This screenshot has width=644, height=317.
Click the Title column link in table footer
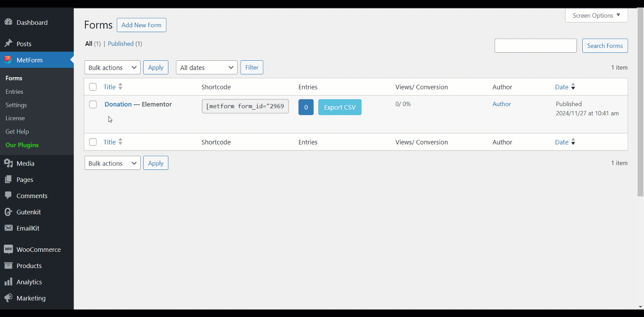110,142
